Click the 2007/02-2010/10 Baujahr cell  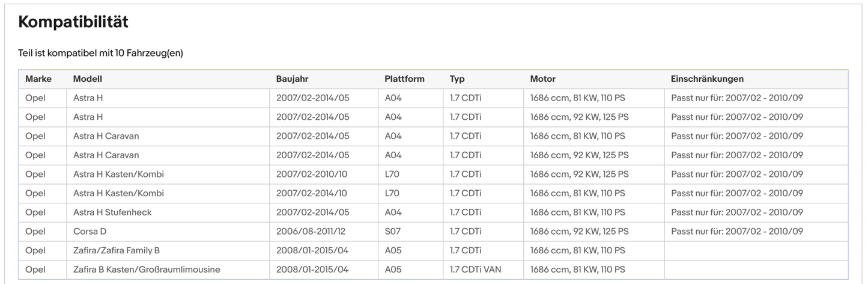(312, 174)
